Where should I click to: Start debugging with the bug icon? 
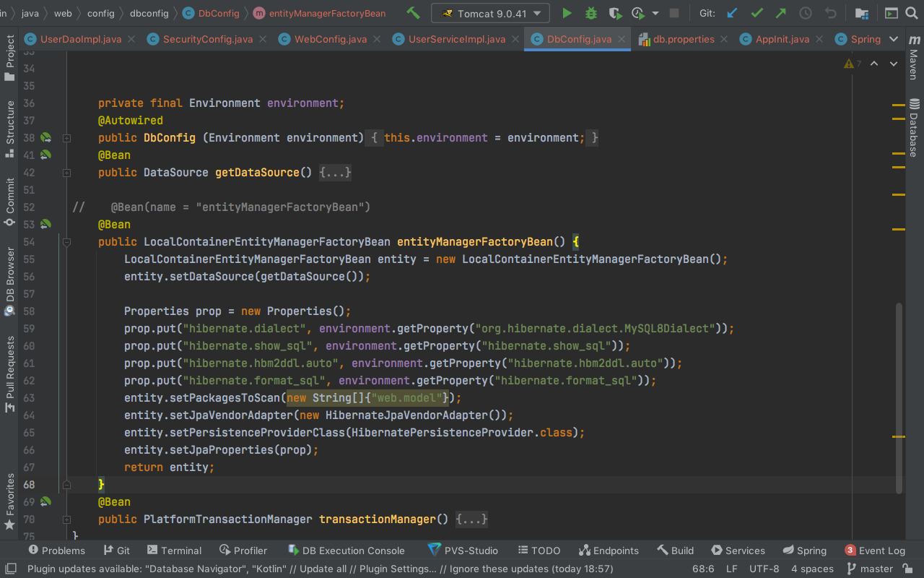[591, 13]
